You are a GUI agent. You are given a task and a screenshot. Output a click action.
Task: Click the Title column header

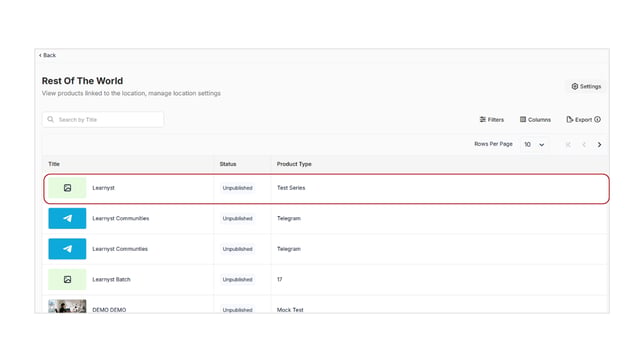54,164
